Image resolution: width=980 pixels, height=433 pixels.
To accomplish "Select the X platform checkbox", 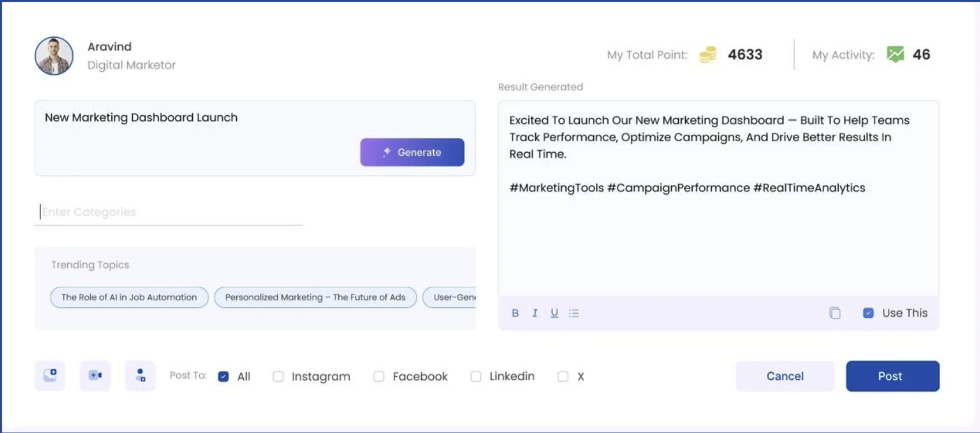I will click(x=563, y=377).
